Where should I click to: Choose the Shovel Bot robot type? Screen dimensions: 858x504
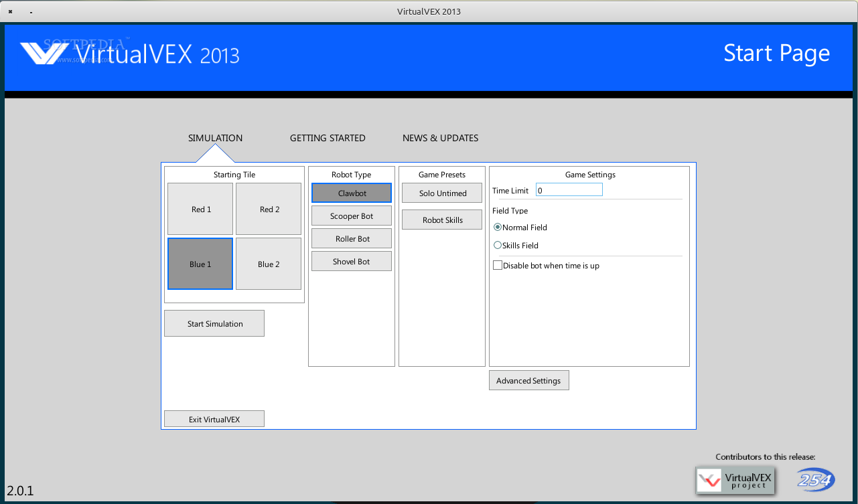(352, 261)
